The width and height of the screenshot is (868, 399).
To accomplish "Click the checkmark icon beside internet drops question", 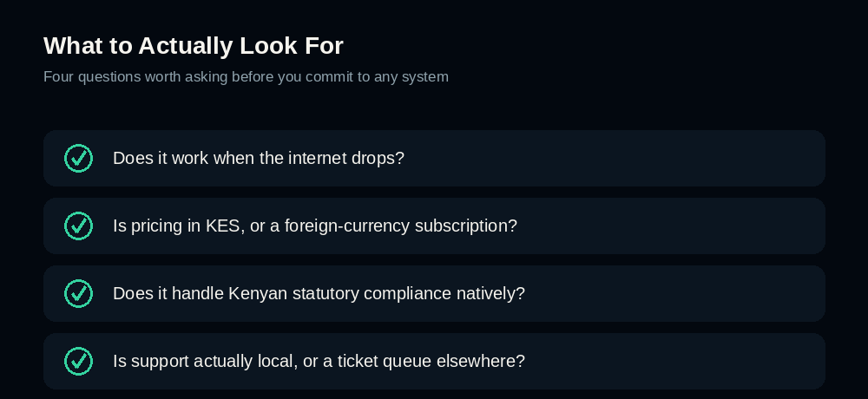I will [79, 158].
